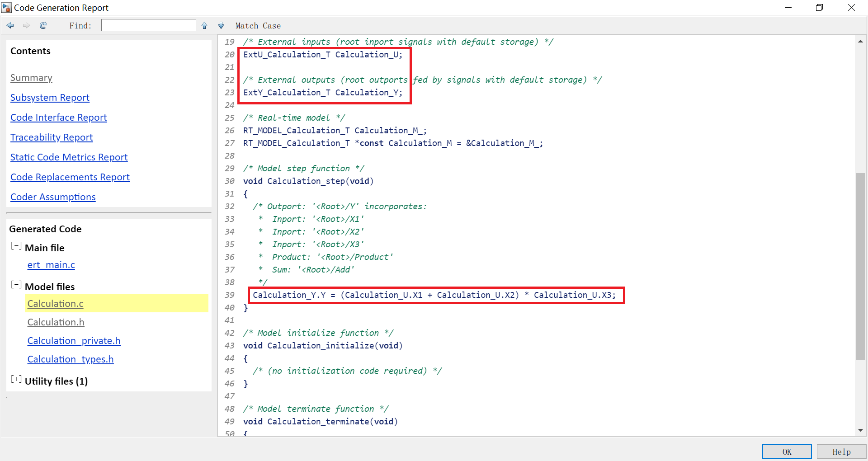Click the OK button

click(x=787, y=452)
